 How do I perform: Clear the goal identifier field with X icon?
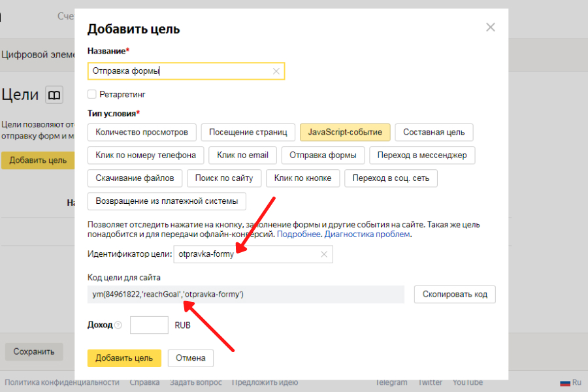point(323,254)
